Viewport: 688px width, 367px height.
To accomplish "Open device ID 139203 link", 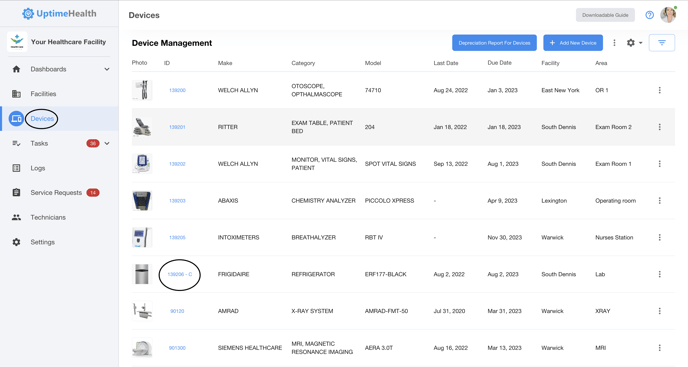I will point(177,201).
